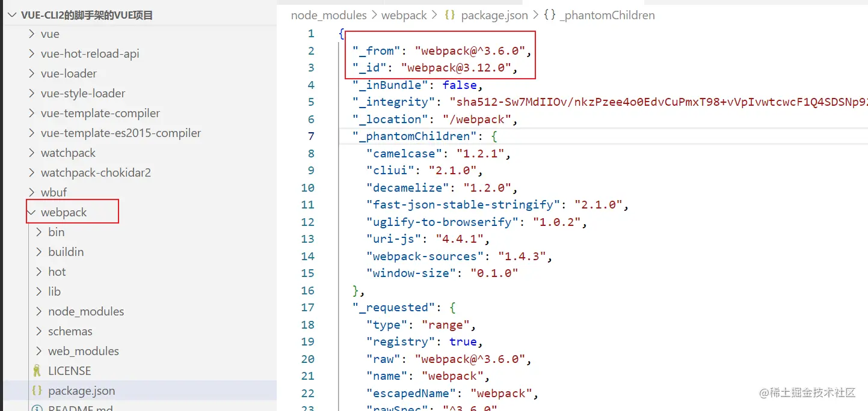The image size is (868, 411).
Task: Click node_modules in the breadcrumb
Action: click(x=329, y=15)
